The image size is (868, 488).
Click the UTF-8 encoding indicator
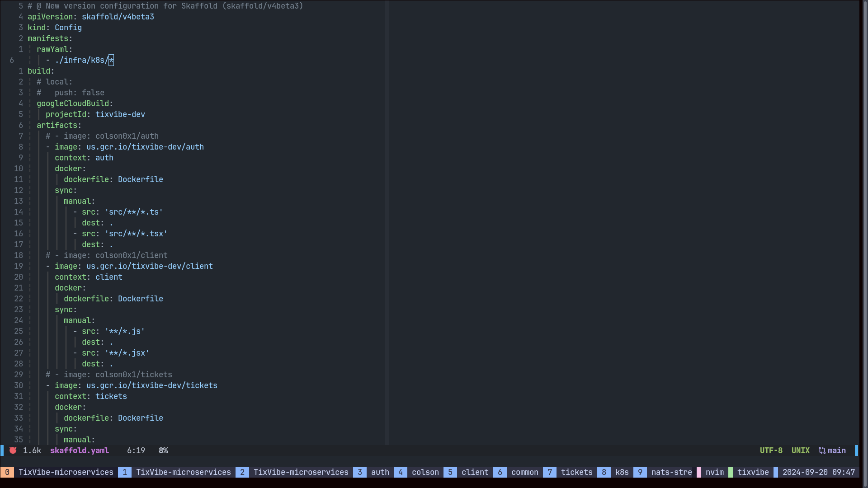(771, 450)
